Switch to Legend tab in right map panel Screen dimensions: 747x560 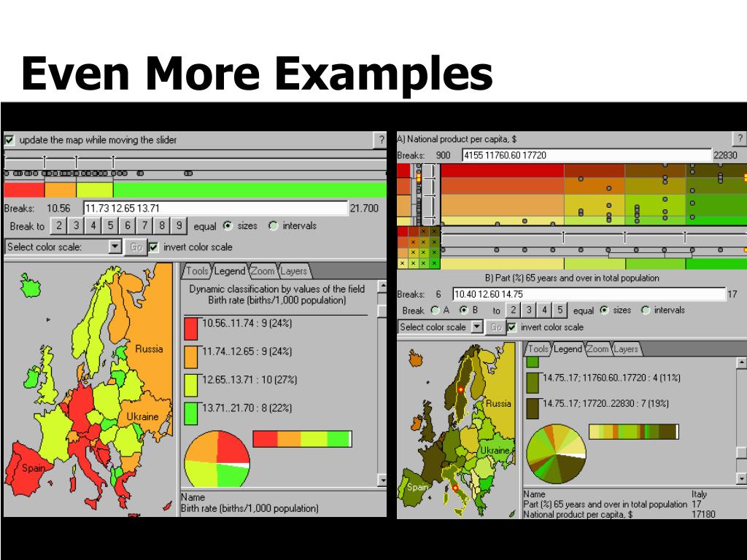[568, 349]
